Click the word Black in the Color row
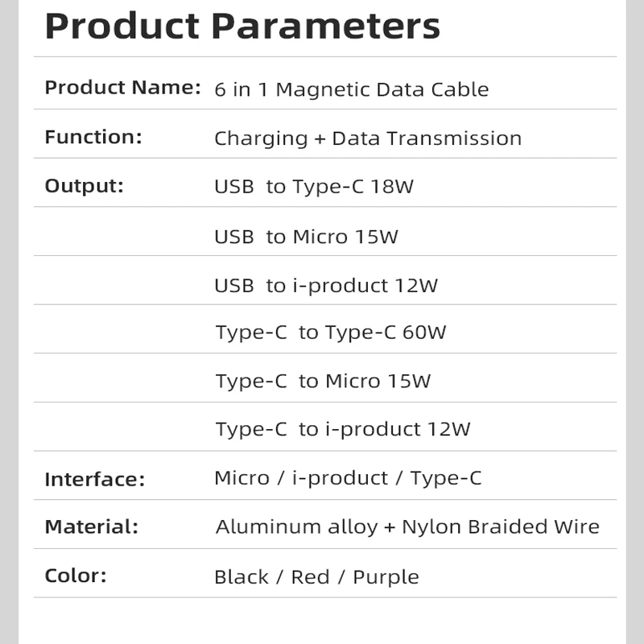This screenshot has height=644, width=644. click(x=241, y=577)
